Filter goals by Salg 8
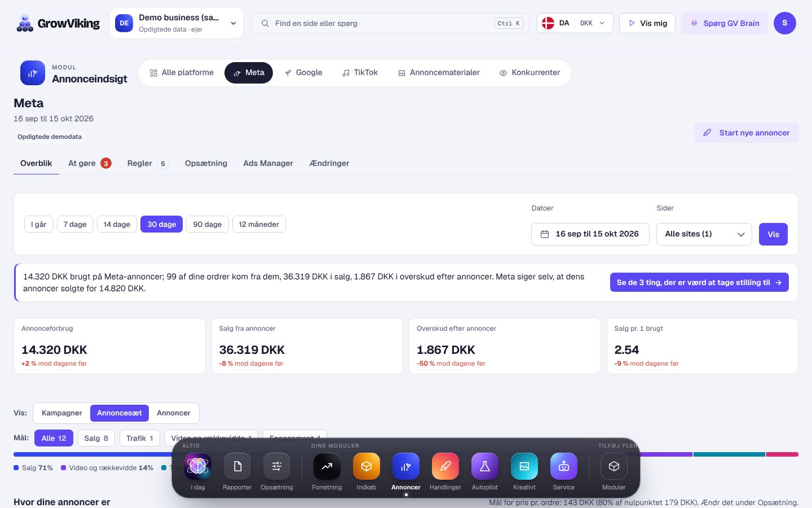 (96, 438)
